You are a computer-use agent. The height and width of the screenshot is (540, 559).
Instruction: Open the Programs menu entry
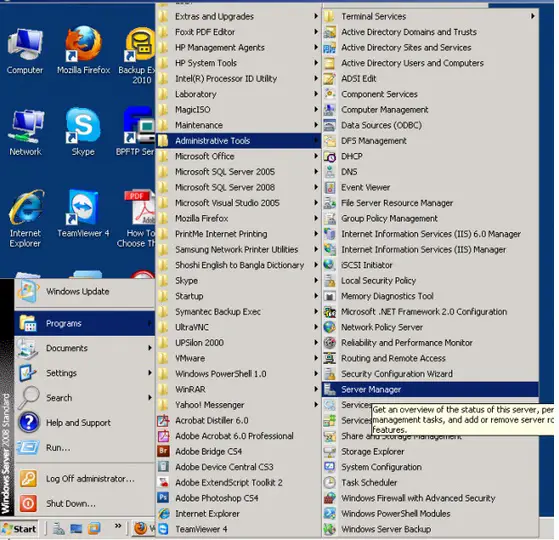pyautogui.click(x=84, y=323)
